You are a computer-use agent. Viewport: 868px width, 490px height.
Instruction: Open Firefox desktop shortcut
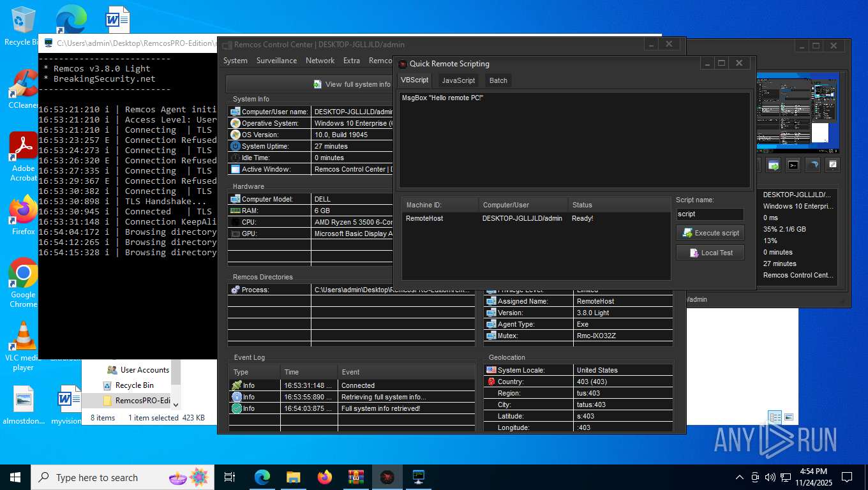[x=23, y=216]
